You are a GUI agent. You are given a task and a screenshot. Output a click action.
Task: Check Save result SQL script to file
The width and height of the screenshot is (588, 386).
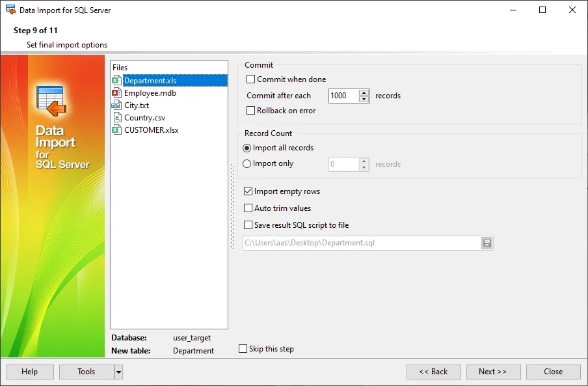tap(248, 225)
